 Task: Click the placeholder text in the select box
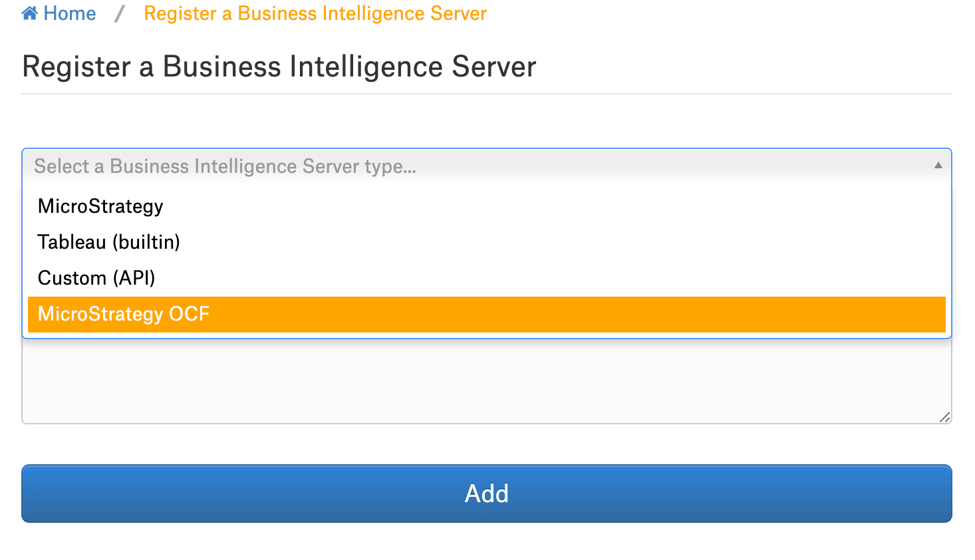pyautogui.click(x=225, y=166)
